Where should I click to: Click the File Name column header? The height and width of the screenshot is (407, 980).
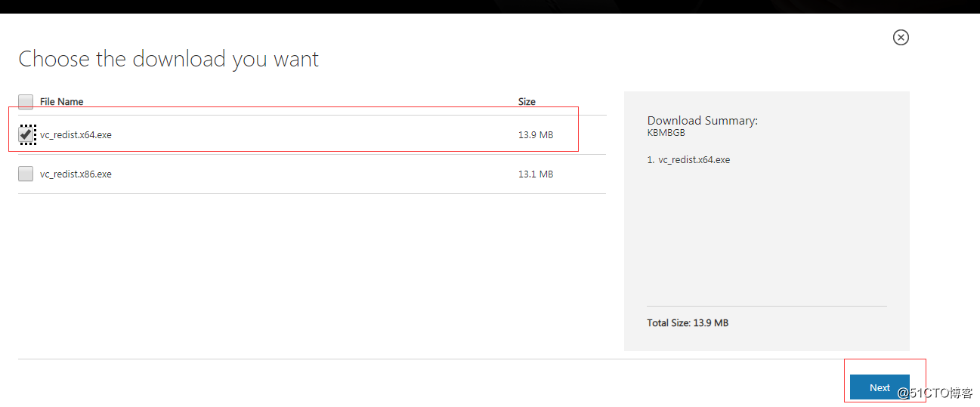pyautogui.click(x=62, y=102)
